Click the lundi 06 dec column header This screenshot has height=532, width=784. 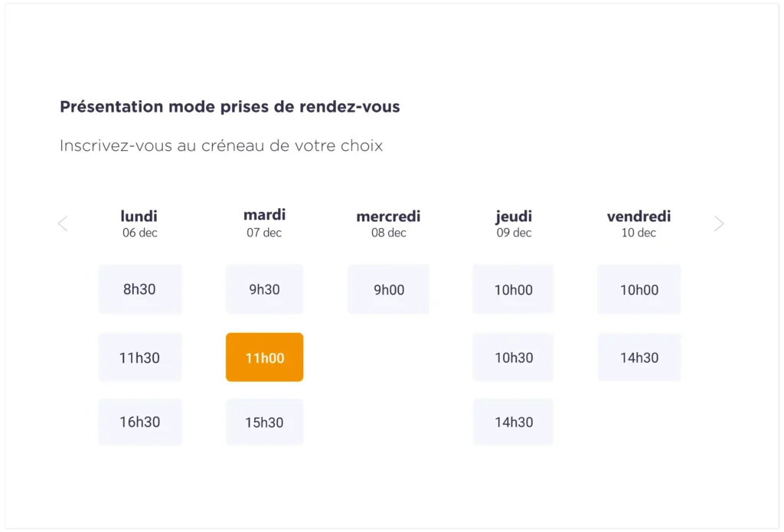coord(139,224)
